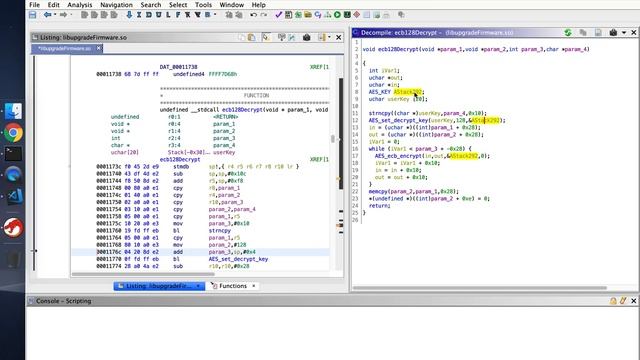Open forward navigation history dropdown
This screenshot has height=360, width=640.
(71, 15)
